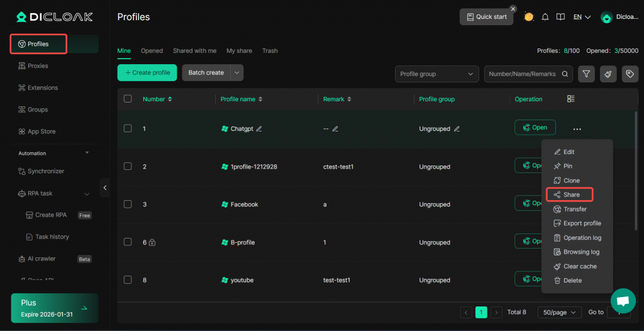Viewport: 644px width, 331px height.
Task: Switch to the Shared with me tab
Action: pyautogui.click(x=194, y=51)
